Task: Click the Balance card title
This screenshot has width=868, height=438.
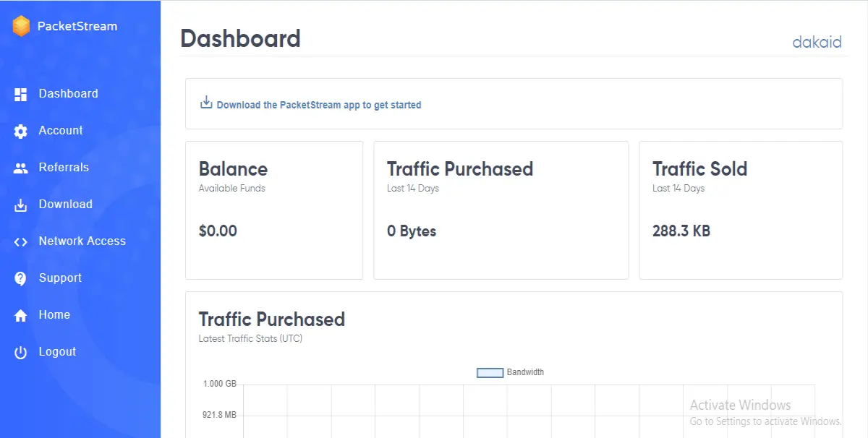Action: tap(233, 169)
